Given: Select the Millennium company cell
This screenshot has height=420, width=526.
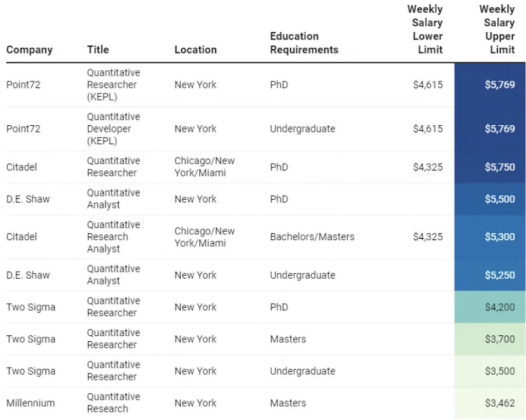Looking at the screenshot, I should (x=30, y=403).
